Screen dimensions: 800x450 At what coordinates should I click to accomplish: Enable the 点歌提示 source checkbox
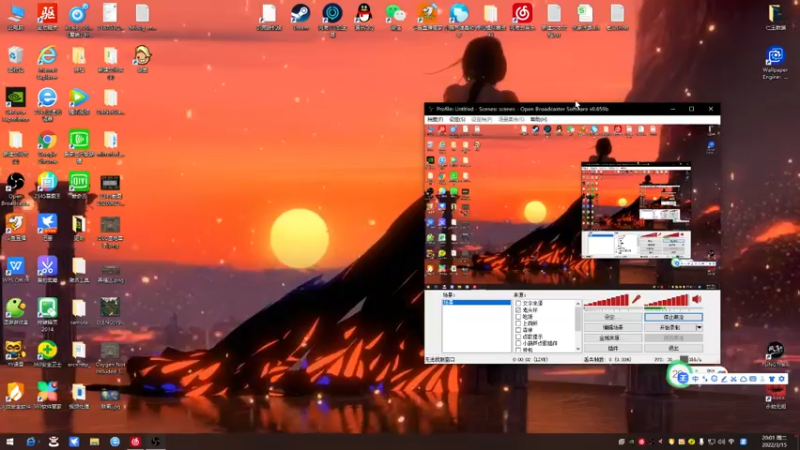[x=518, y=337]
